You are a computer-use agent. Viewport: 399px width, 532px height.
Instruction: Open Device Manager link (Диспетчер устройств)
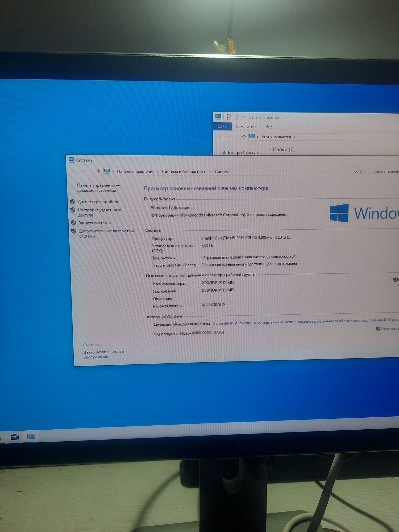(x=98, y=202)
